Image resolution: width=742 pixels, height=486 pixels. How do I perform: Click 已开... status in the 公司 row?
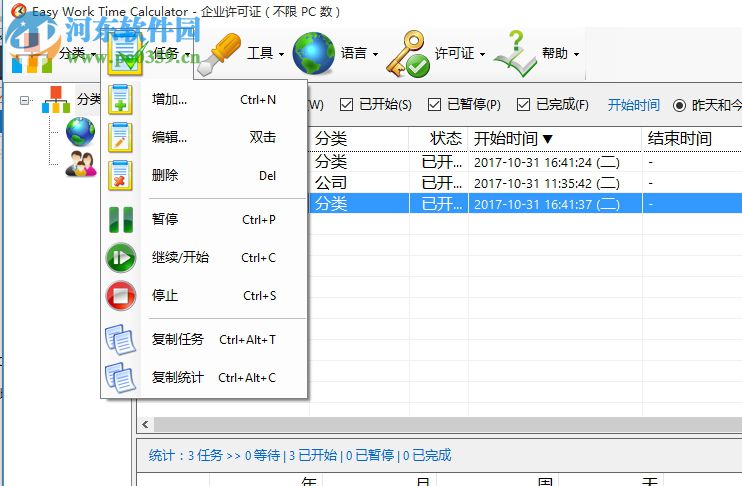(x=442, y=183)
